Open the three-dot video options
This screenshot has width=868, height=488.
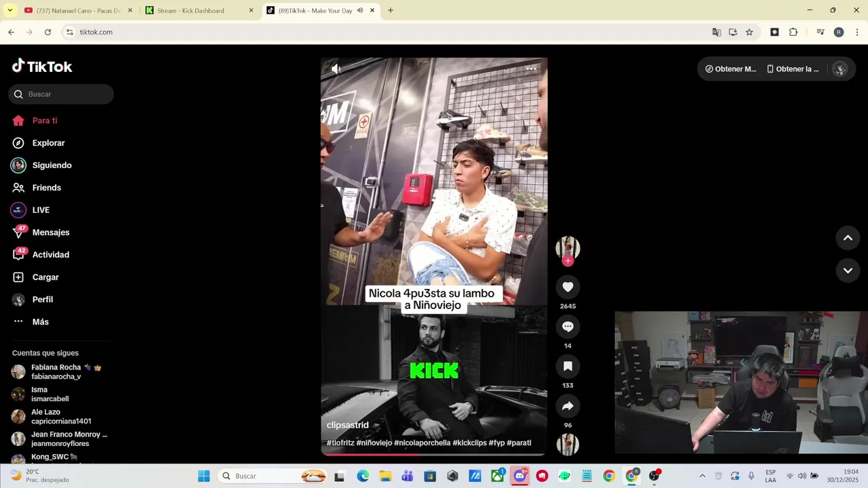point(531,68)
